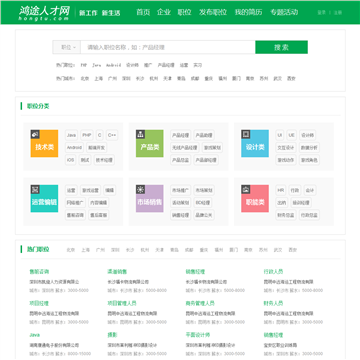Open the 商务管理人员 job listing
The width and height of the screenshot is (360, 360).
pyautogui.click(x=200, y=303)
